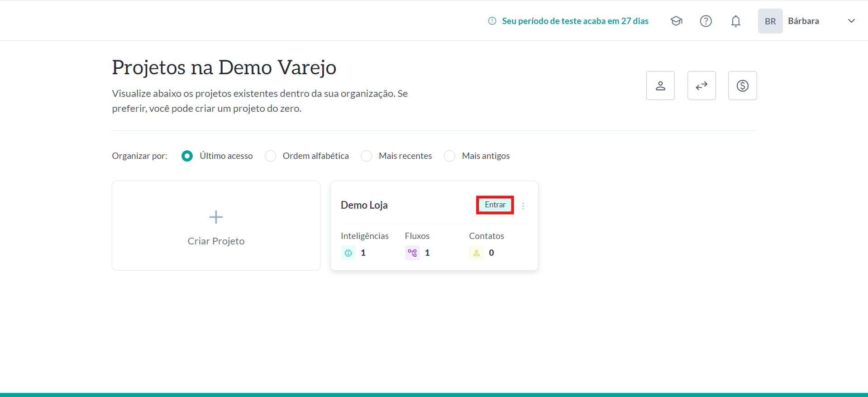Open the notifications bell
The image size is (868, 397).
pyautogui.click(x=735, y=21)
